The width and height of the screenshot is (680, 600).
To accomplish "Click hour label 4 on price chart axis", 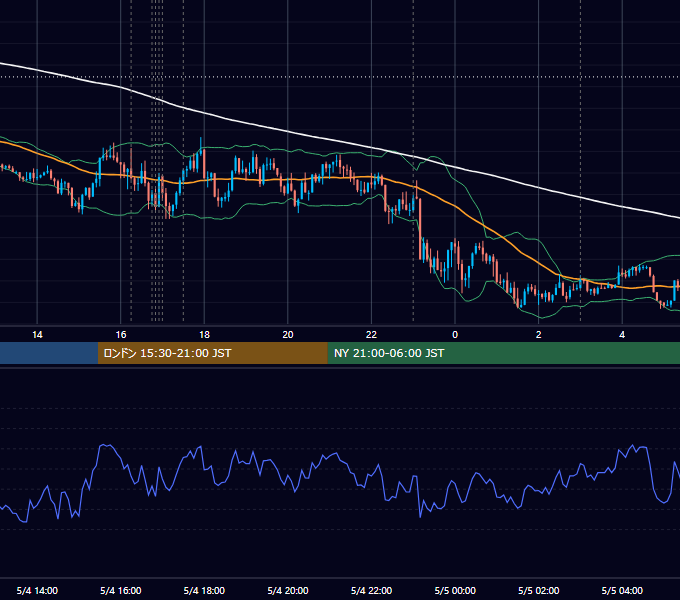I will 622,335.
